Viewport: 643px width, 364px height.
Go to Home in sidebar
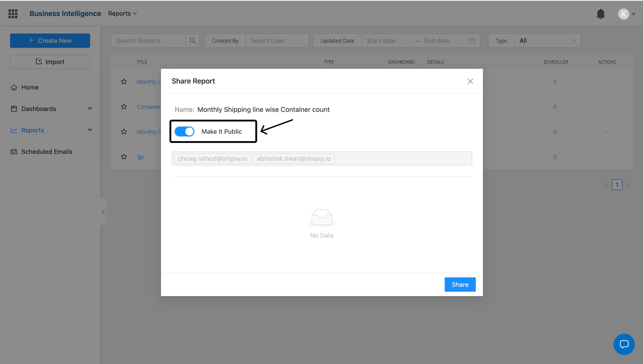tap(30, 87)
